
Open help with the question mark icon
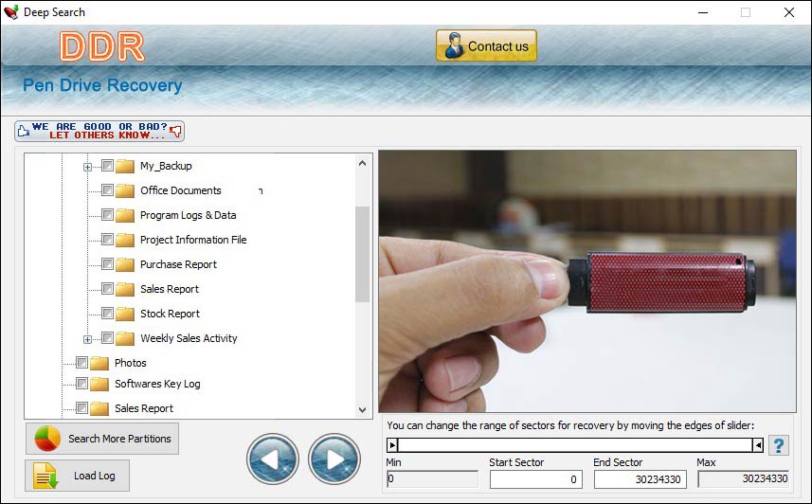point(778,445)
